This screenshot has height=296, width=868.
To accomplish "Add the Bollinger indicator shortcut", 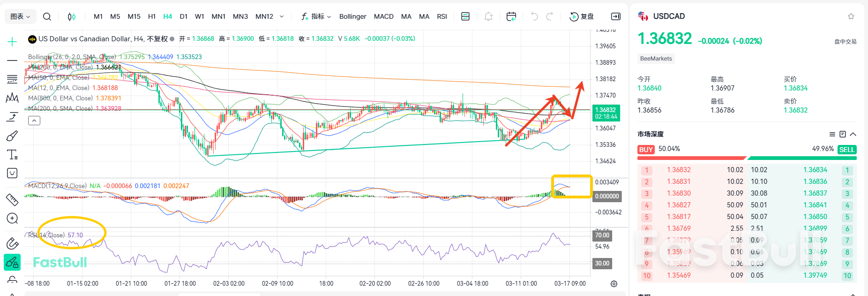I will pos(352,16).
